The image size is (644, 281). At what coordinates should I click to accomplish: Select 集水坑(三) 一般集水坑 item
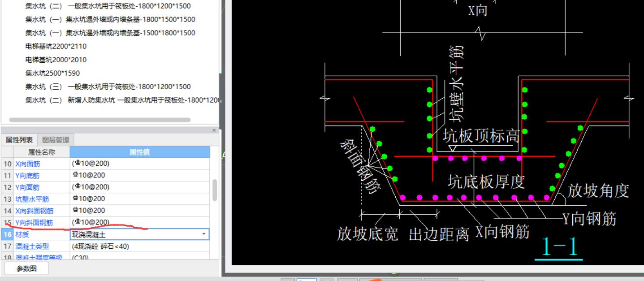(x=108, y=86)
